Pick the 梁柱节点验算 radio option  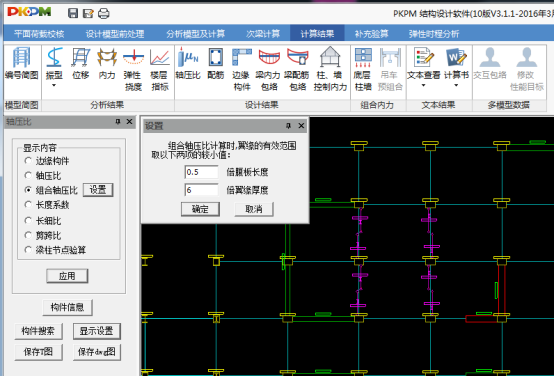click(x=28, y=250)
